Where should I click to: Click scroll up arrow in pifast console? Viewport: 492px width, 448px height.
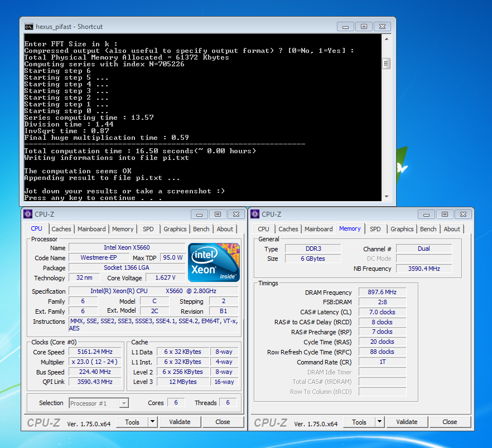(x=387, y=39)
